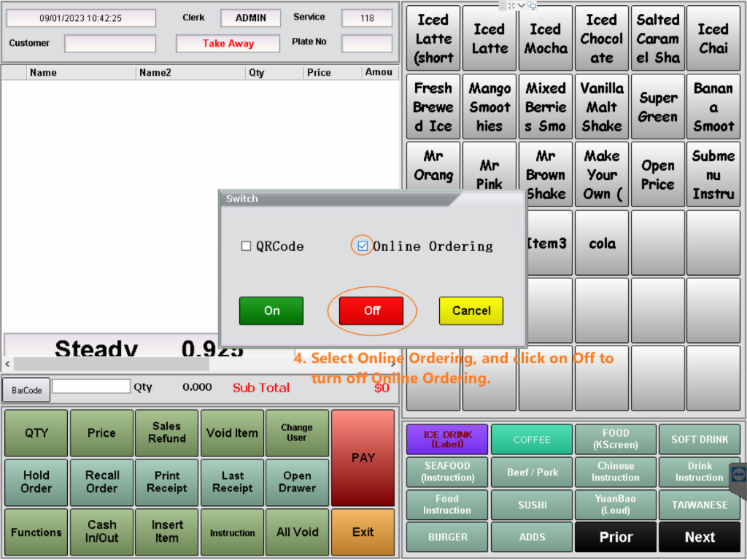Open the TeamViewer side panel icon
This screenshot has width=747, height=560.
[x=738, y=475]
